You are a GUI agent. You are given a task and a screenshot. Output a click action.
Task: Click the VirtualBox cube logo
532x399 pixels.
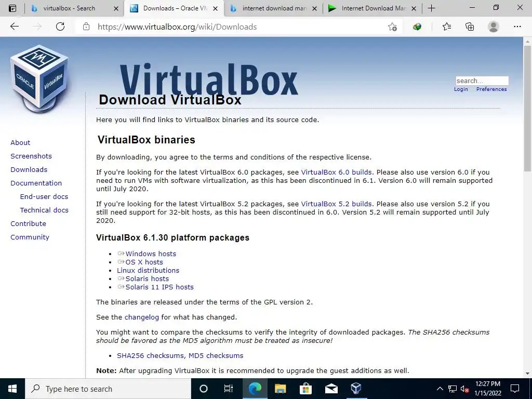(x=39, y=78)
